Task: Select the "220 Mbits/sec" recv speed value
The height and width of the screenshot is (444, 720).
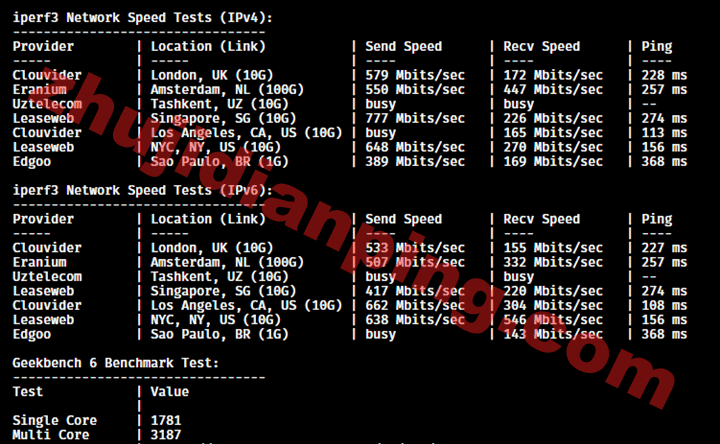Action: point(553,291)
